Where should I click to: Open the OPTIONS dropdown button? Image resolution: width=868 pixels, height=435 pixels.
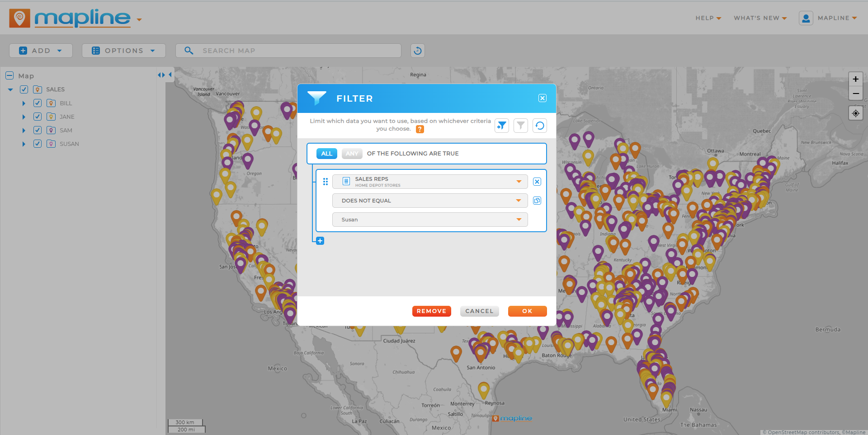[123, 51]
